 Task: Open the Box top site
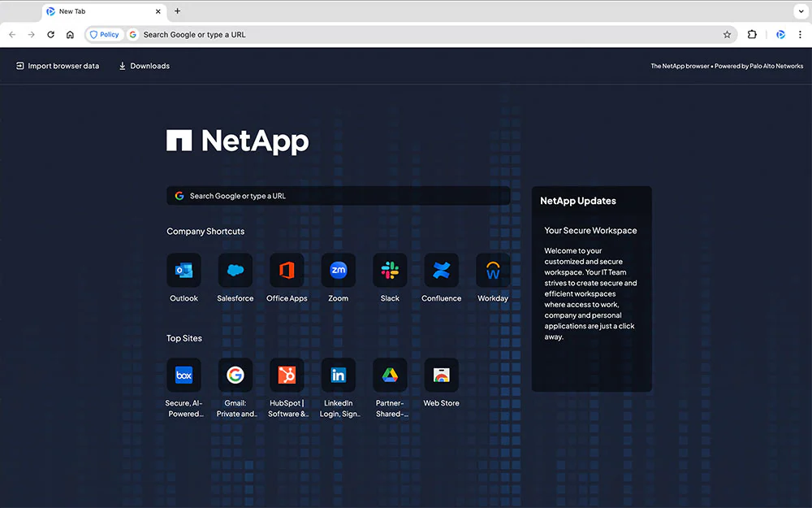pos(184,376)
